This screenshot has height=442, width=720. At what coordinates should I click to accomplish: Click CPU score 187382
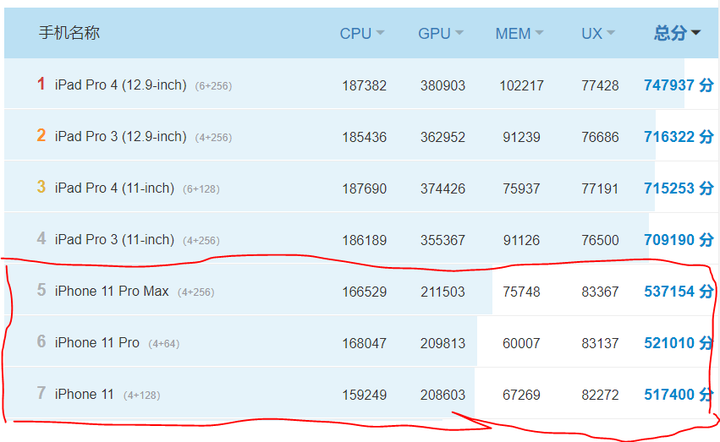(364, 85)
